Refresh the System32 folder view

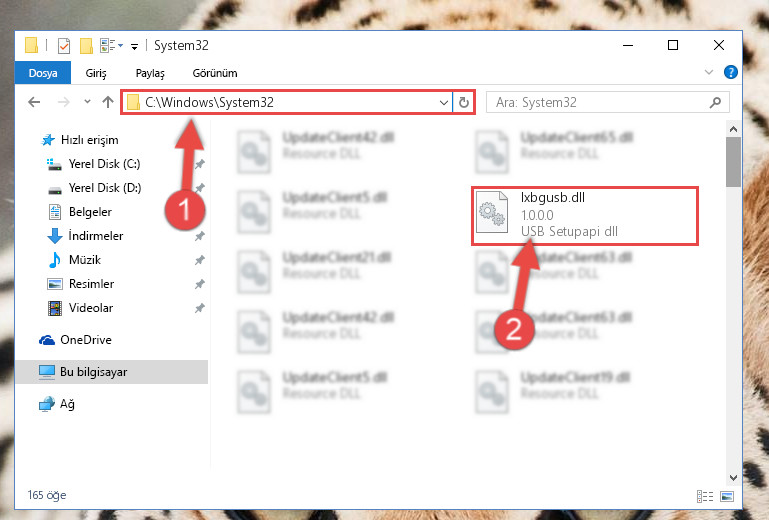click(x=463, y=103)
